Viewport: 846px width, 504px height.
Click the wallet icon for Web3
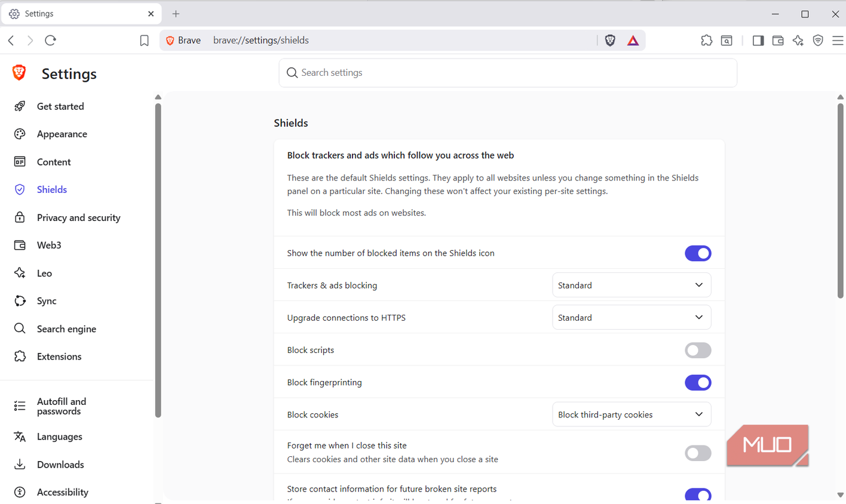tap(20, 245)
